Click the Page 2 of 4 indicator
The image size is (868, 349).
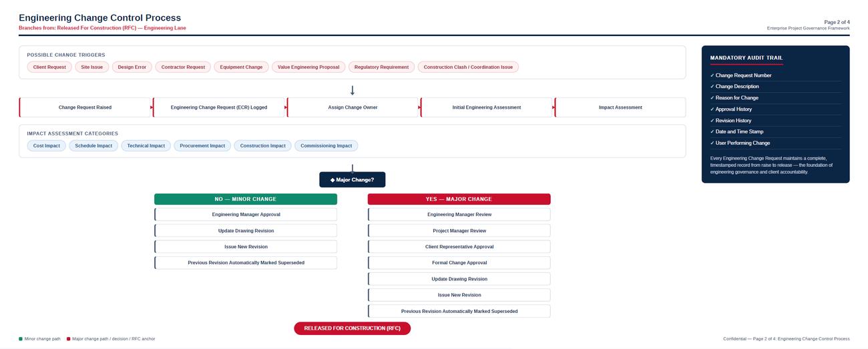pos(837,22)
